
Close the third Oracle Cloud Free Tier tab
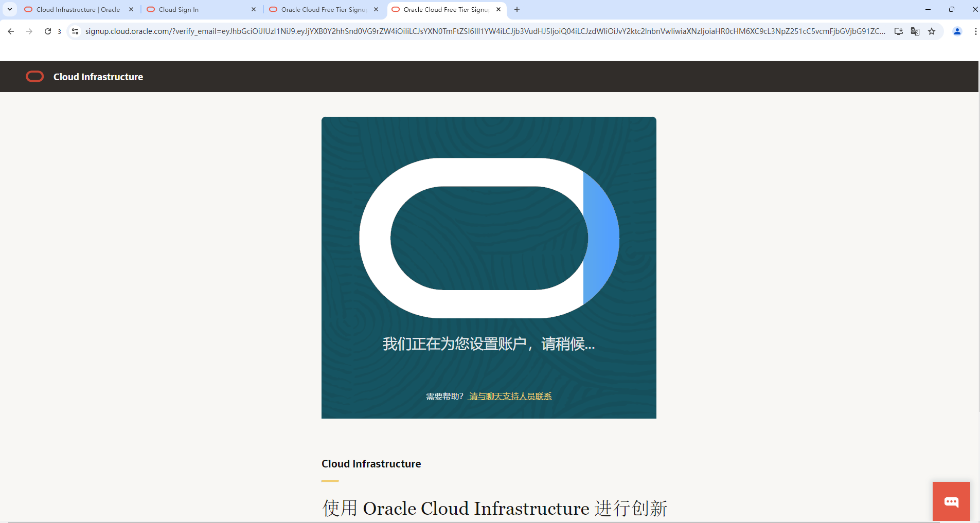(376, 9)
